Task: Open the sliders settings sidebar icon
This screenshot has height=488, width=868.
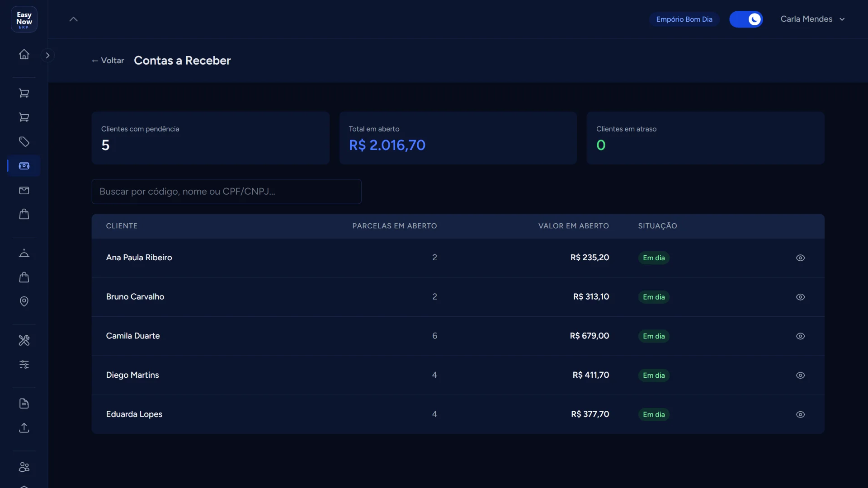Action: pos(24,364)
